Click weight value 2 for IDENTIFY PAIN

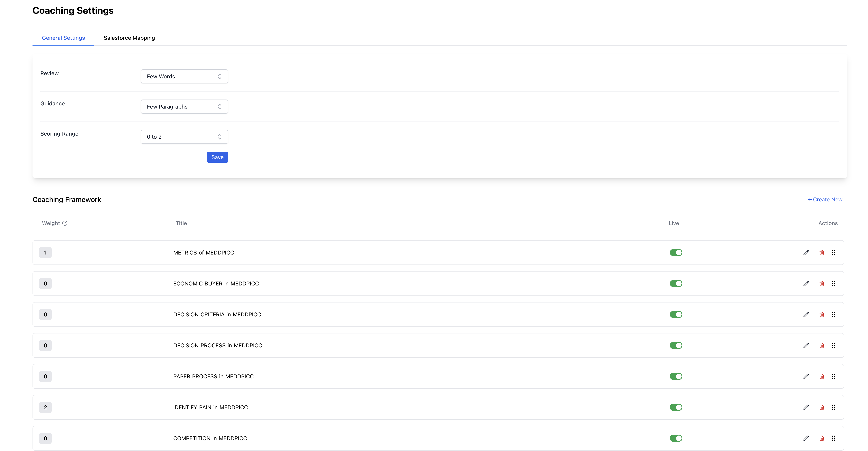[45, 408]
